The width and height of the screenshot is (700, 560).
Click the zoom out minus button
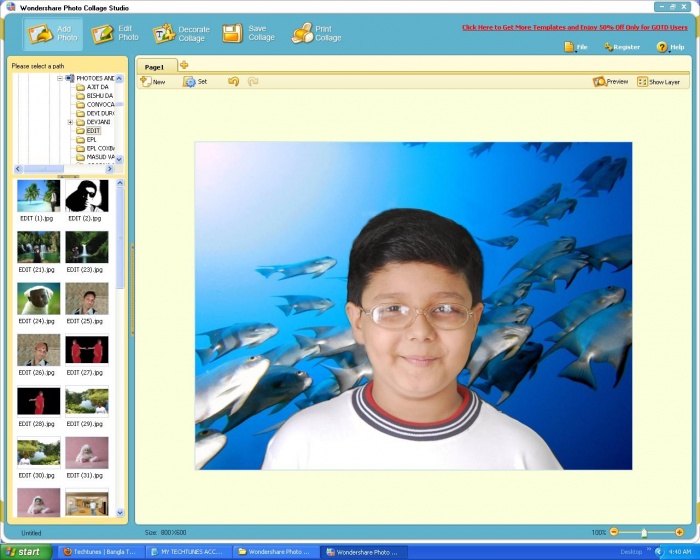pyautogui.click(x=614, y=532)
